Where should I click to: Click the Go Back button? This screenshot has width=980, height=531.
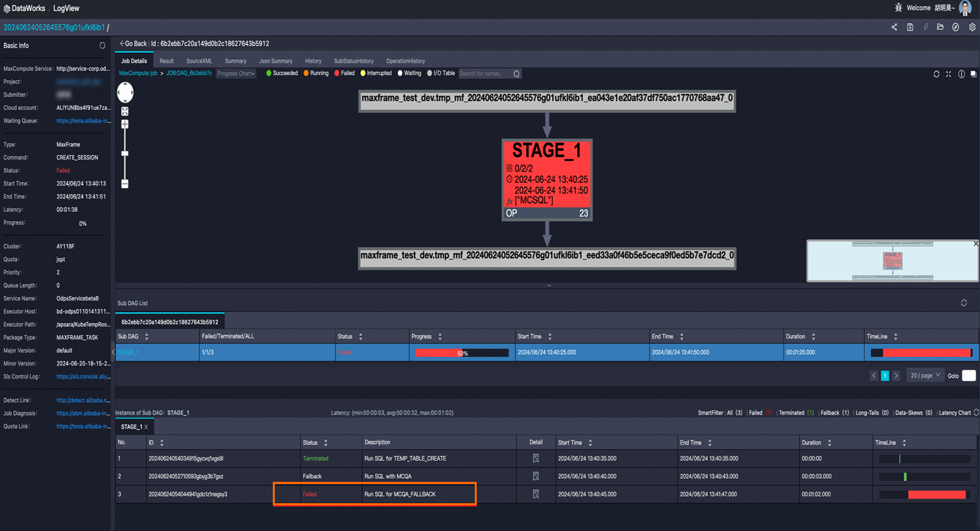(133, 44)
